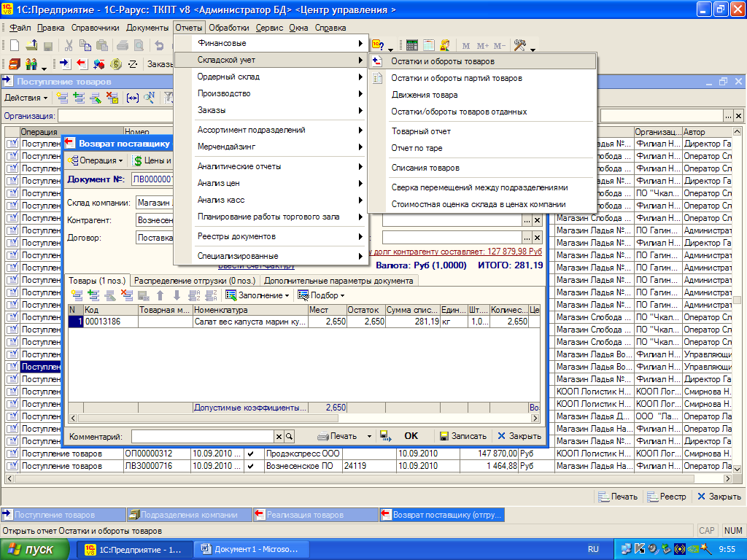Click the vertical scrollbar down arrow of receipts list

pyautogui.click(x=737, y=469)
